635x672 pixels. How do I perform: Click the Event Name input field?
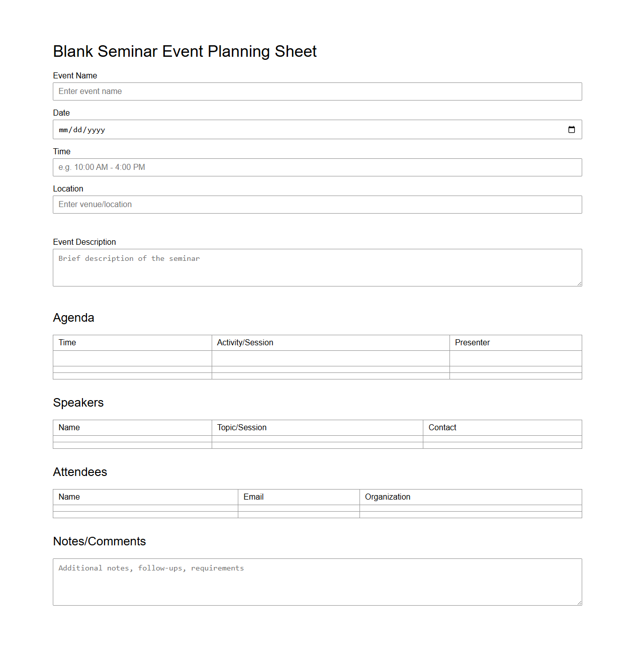point(317,91)
